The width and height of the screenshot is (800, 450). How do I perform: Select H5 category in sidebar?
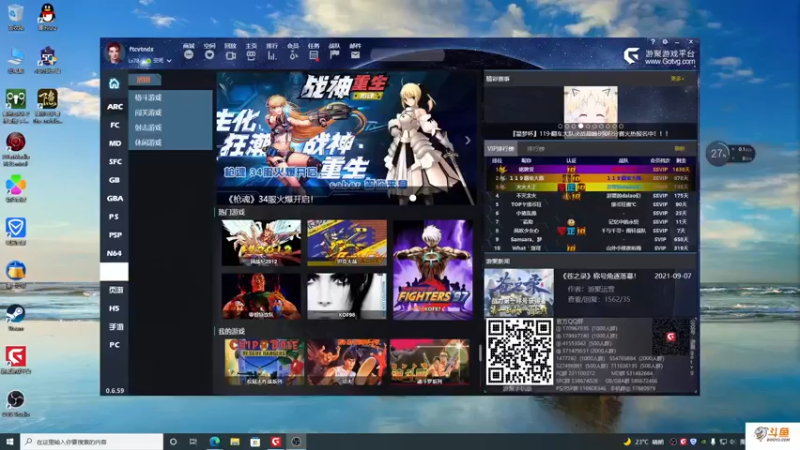point(115,308)
